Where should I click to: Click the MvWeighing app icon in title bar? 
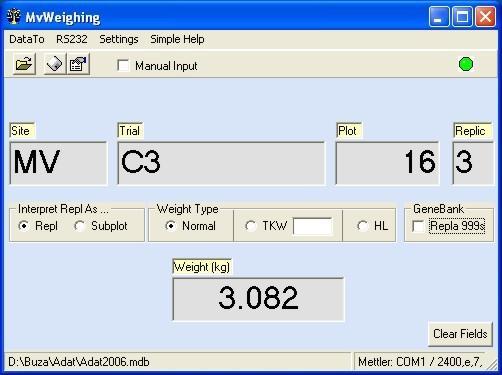pyautogui.click(x=14, y=17)
